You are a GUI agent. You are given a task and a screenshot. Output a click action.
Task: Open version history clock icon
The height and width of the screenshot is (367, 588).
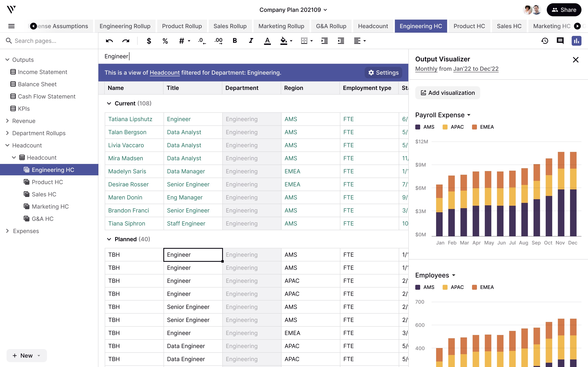point(545,41)
